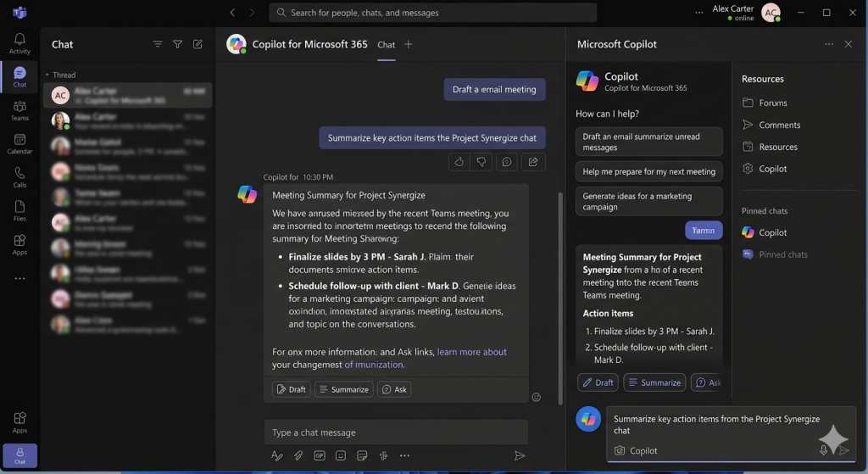The height and width of the screenshot is (474, 868).
Task: Open settings and more next to Alex Carter
Action: point(699,12)
